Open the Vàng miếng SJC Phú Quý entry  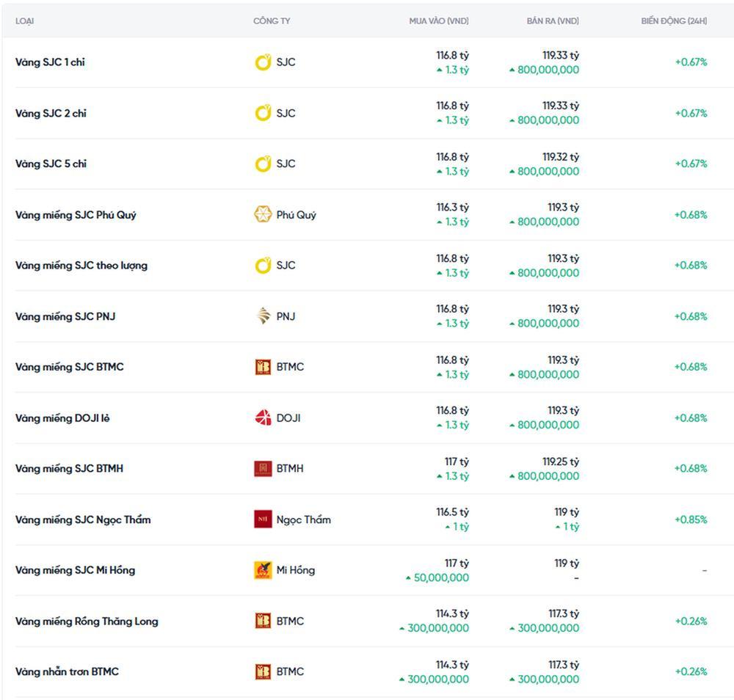coord(76,215)
